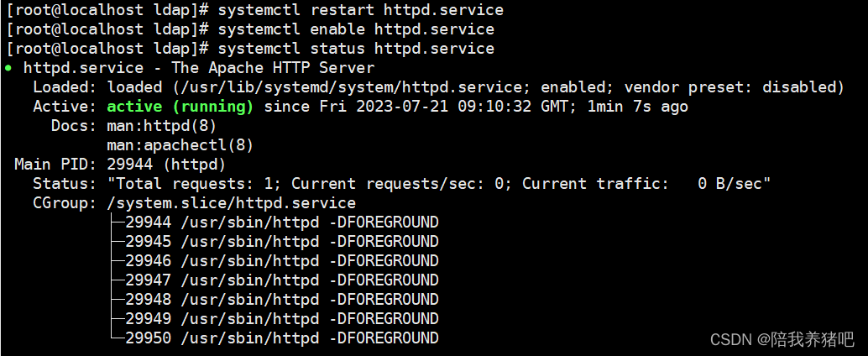Select process 29948 in the CGroup tree

click(x=282, y=300)
